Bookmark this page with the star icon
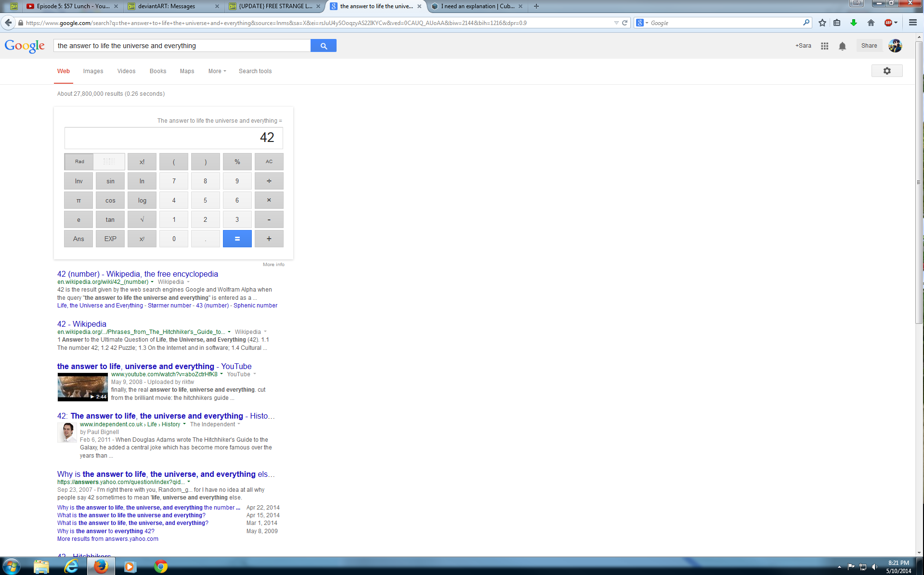The image size is (924, 575). pos(822,23)
